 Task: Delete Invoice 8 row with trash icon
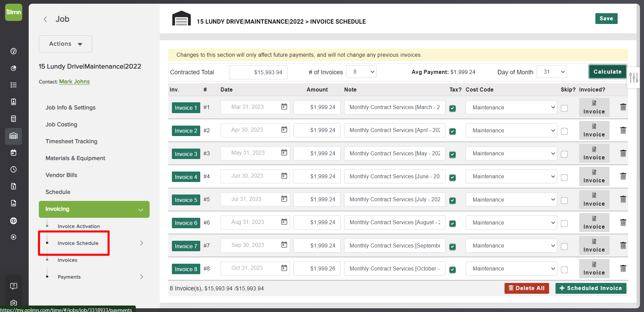click(x=623, y=268)
